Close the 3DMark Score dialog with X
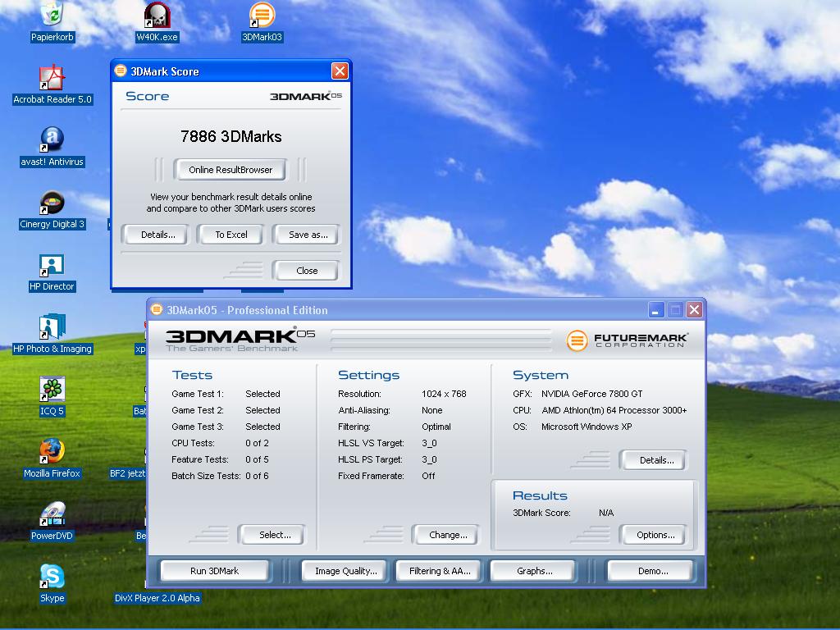The image size is (840, 630). (x=340, y=71)
